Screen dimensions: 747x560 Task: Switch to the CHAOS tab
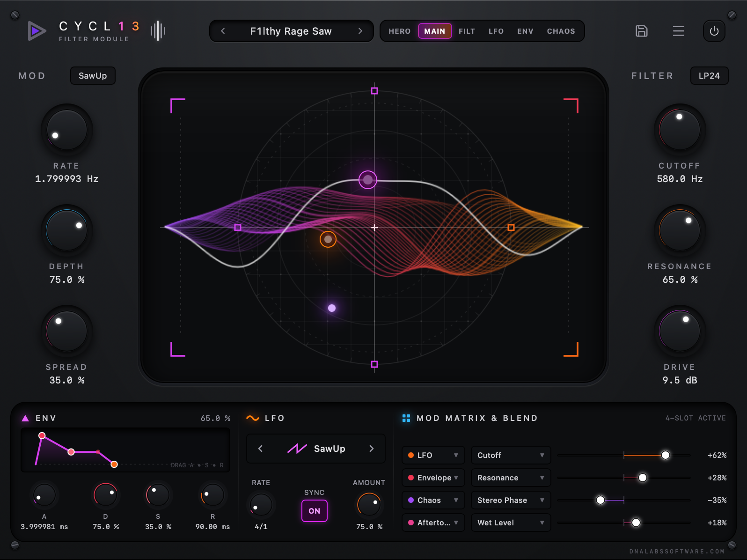(561, 31)
